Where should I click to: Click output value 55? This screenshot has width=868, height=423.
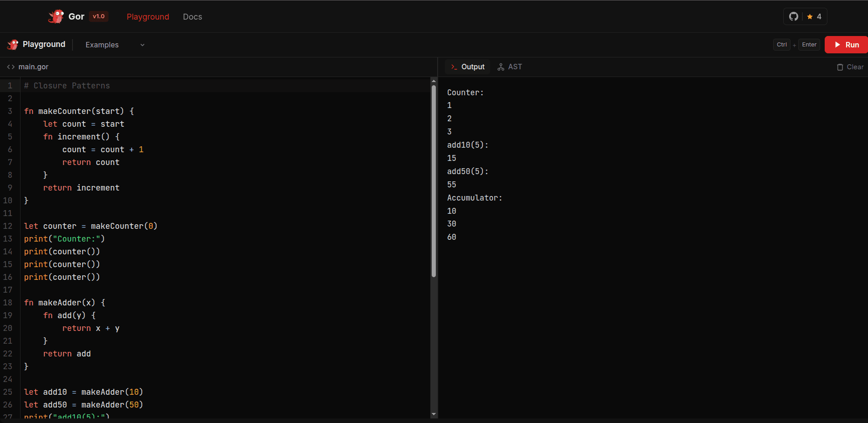click(451, 185)
